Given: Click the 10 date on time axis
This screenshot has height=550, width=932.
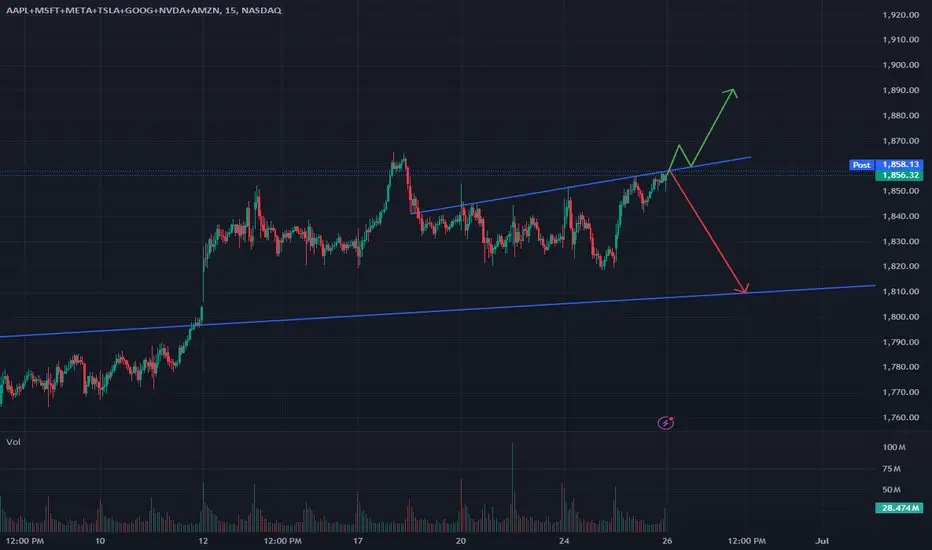Looking at the screenshot, I should [100, 541].
